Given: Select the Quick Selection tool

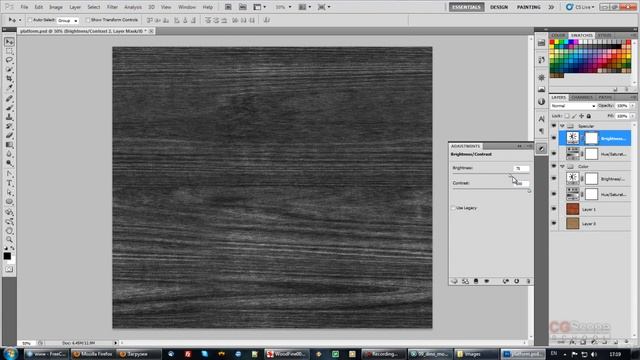Looking at the screenshot, I should (x=9, y=69).
